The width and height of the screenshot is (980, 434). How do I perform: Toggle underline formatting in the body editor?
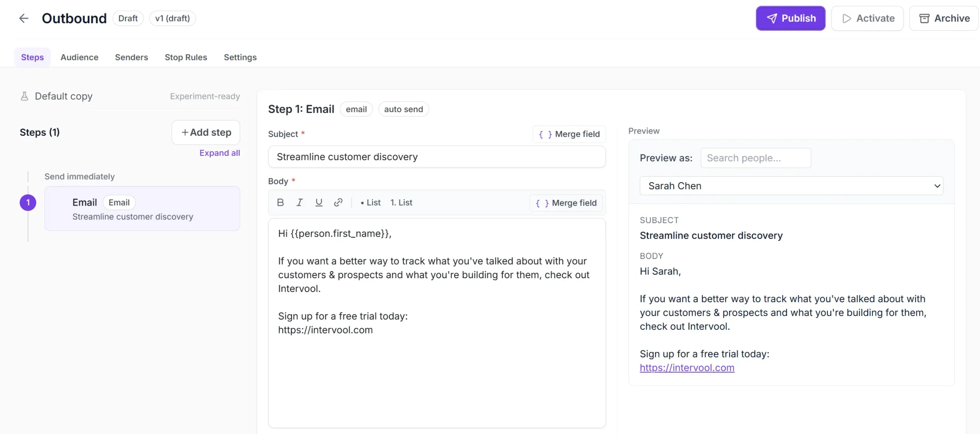click(x=319, y=203)
